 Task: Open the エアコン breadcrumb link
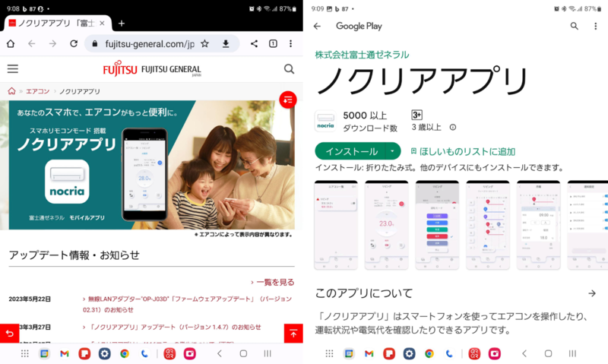[37, 91]
